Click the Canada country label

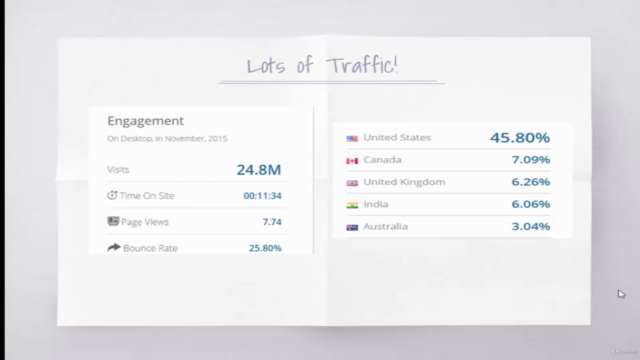(382, 160)
